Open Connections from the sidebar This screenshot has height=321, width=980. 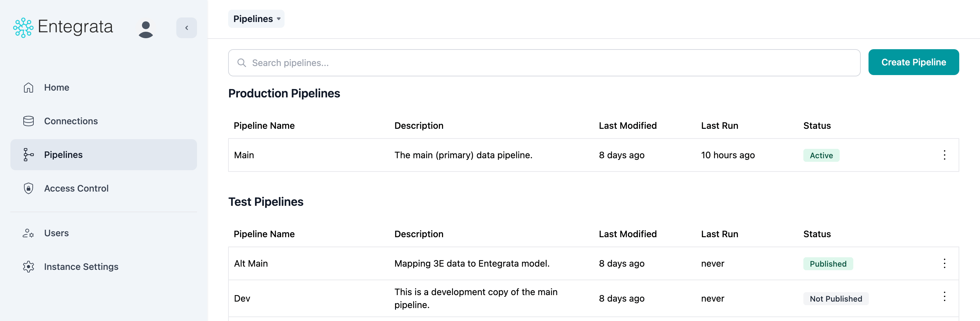pyautogui.click(x=71, y=121)
